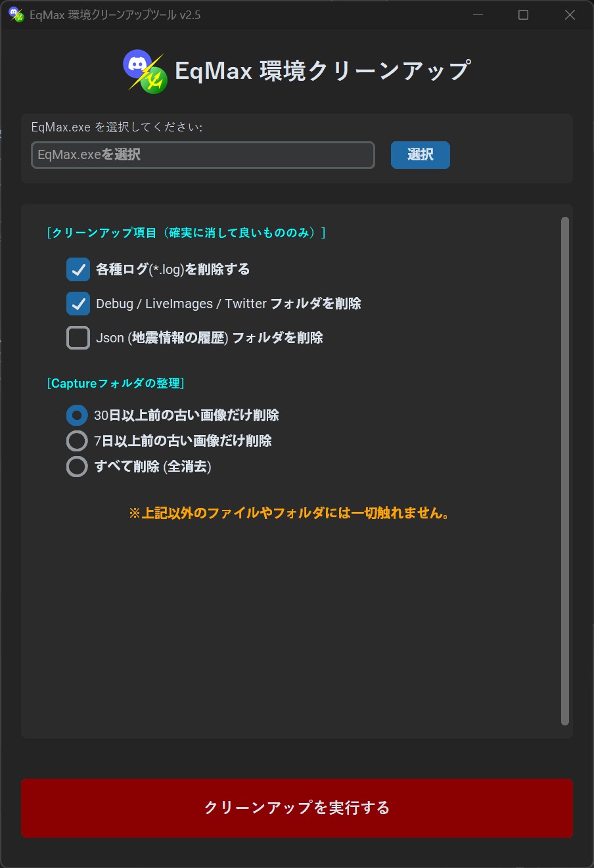This screenshot has height=868, width=594.
Task: Select the すべて削除 (全消去) option
Action: click(76, 467)
